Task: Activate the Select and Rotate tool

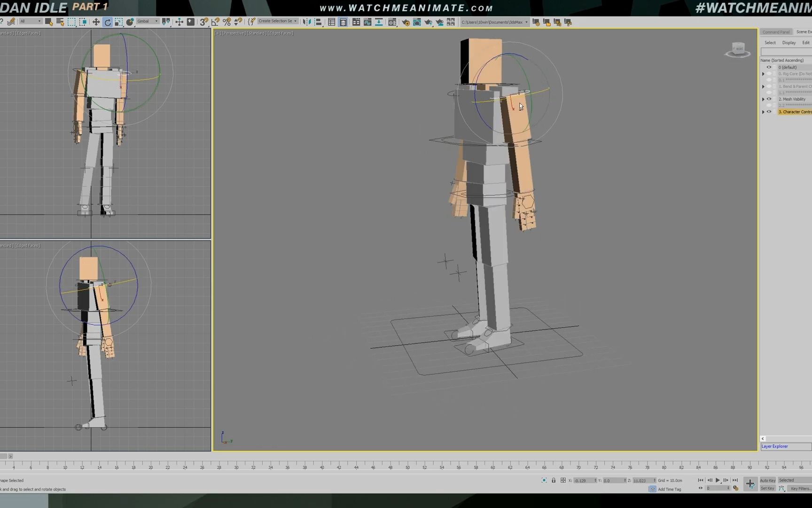Action: [x=107, y=22]
